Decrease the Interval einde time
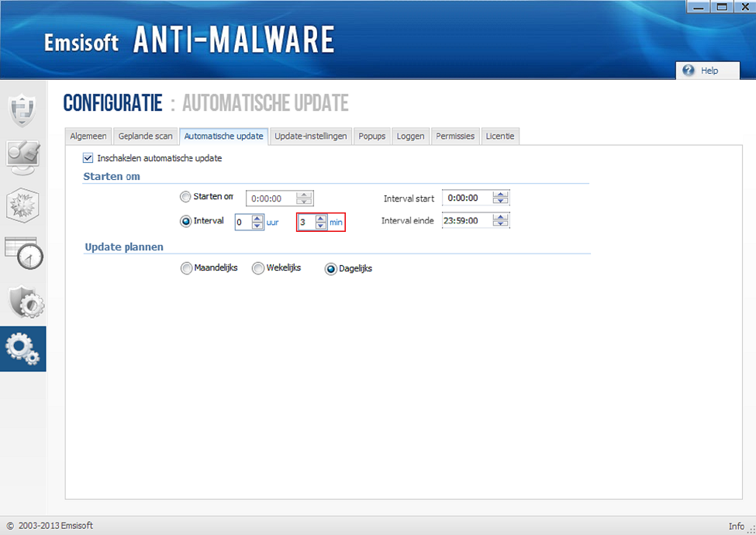 click(500, 223)
